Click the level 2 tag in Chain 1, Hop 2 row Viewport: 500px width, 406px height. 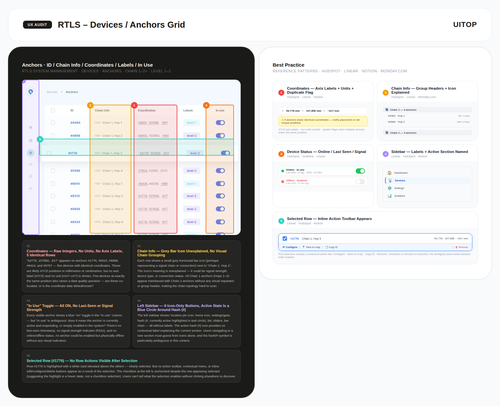(191, 136)
